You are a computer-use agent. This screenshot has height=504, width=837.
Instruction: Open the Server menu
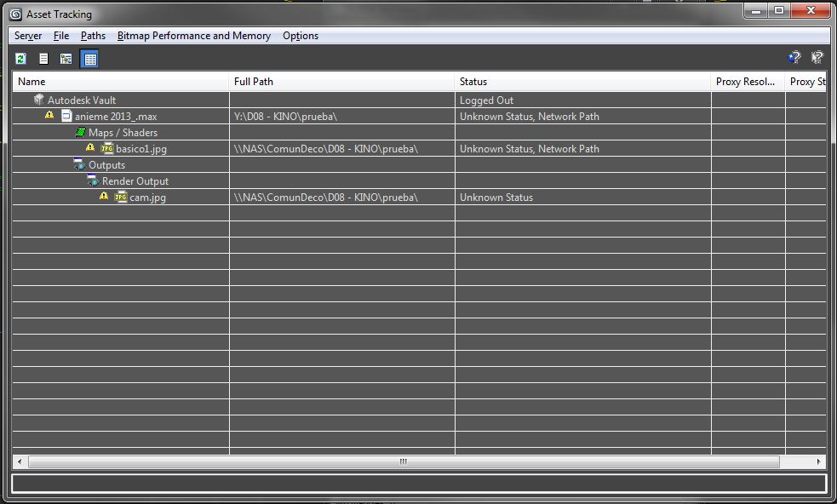28,36
